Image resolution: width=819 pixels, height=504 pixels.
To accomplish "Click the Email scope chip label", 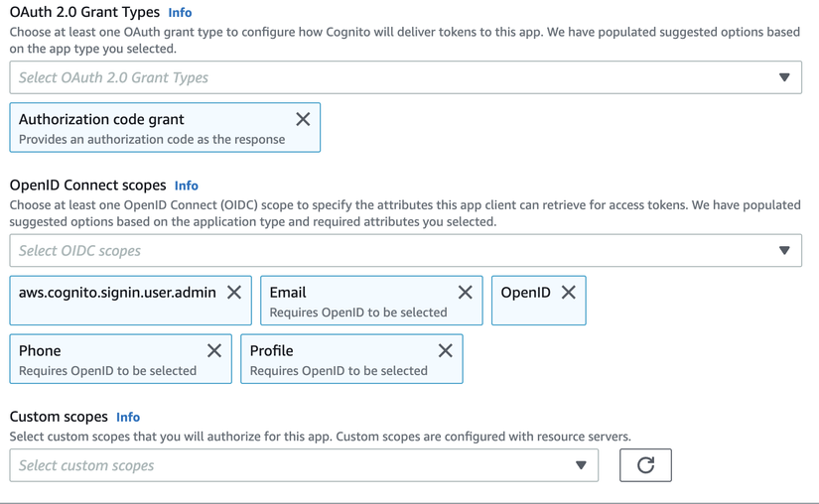I will point(288,293).
